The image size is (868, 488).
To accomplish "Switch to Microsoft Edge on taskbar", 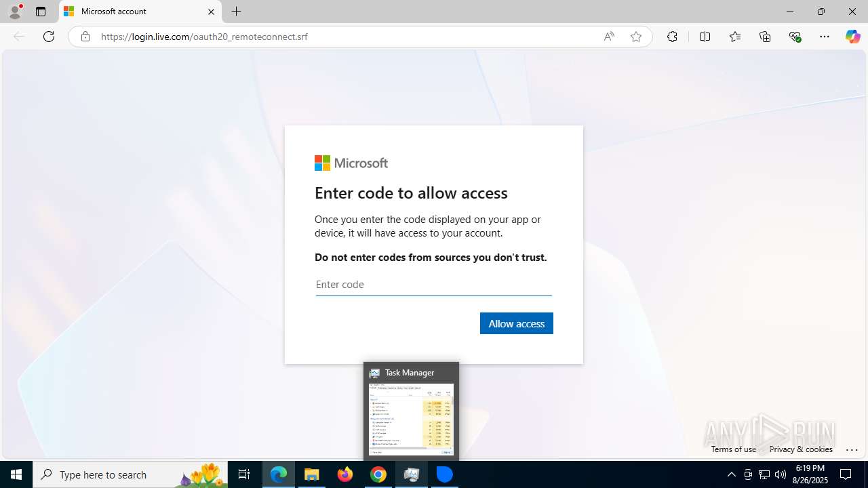I will 279,474.
